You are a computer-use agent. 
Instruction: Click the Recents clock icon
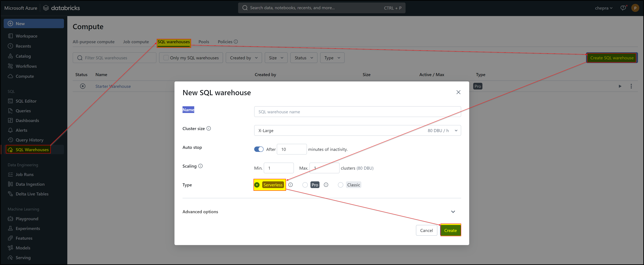(10, 46)
